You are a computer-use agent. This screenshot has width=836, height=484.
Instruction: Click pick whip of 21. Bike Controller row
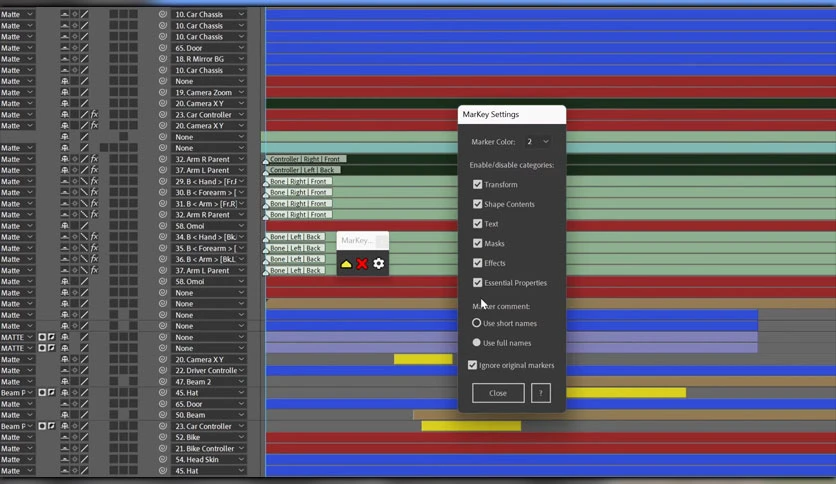click(x=163, y=448)
